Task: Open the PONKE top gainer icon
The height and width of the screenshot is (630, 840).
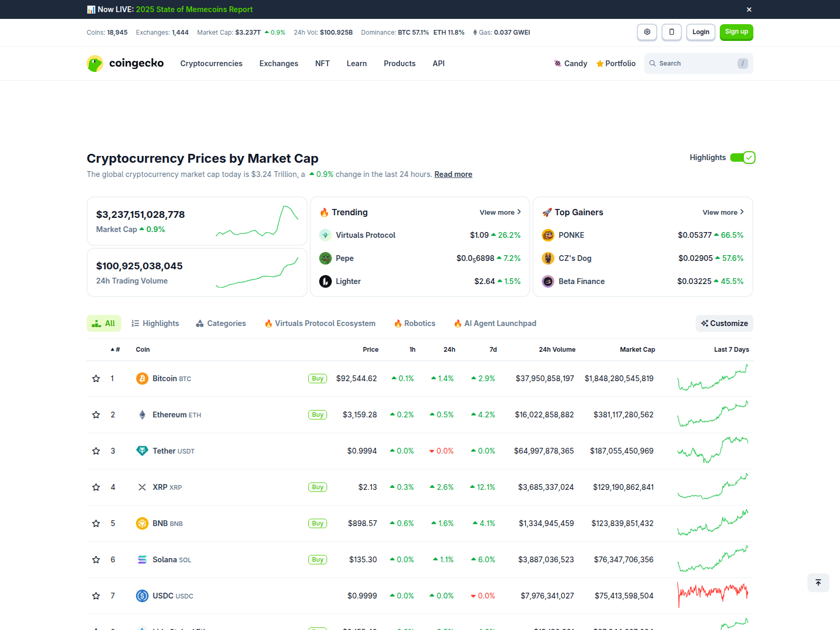Action: click(x=548, y=235)
